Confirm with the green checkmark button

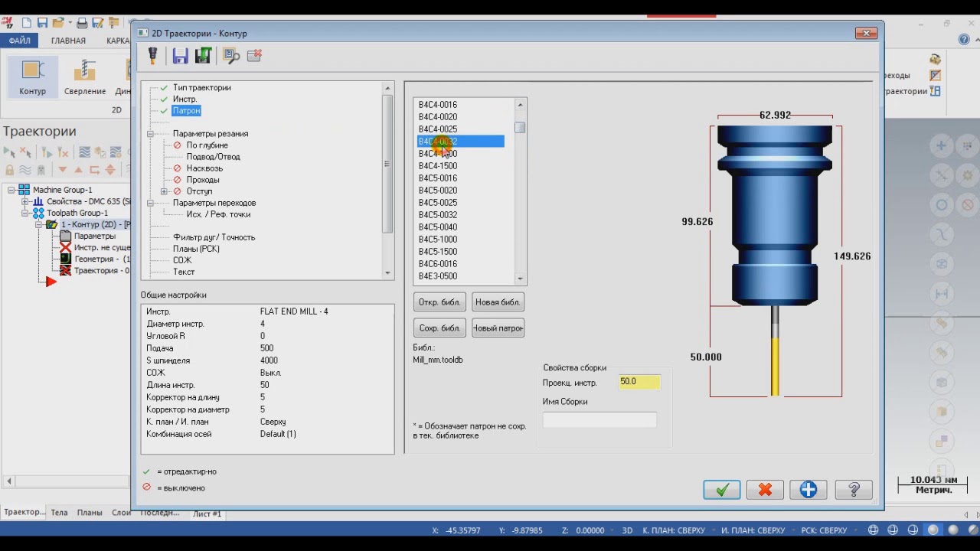tap(722, 490)
